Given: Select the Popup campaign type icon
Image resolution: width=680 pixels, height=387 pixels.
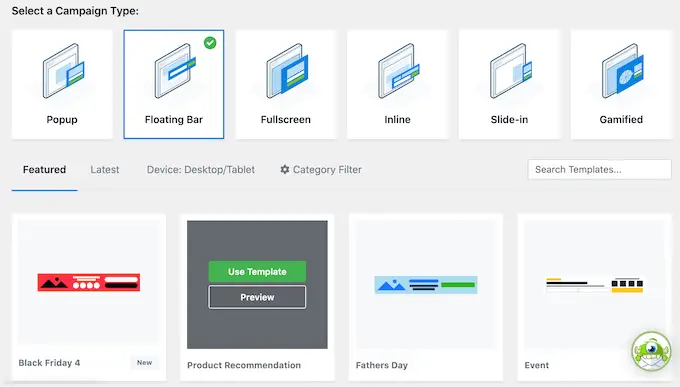Looking at the screenshot, I should [63, 71].
